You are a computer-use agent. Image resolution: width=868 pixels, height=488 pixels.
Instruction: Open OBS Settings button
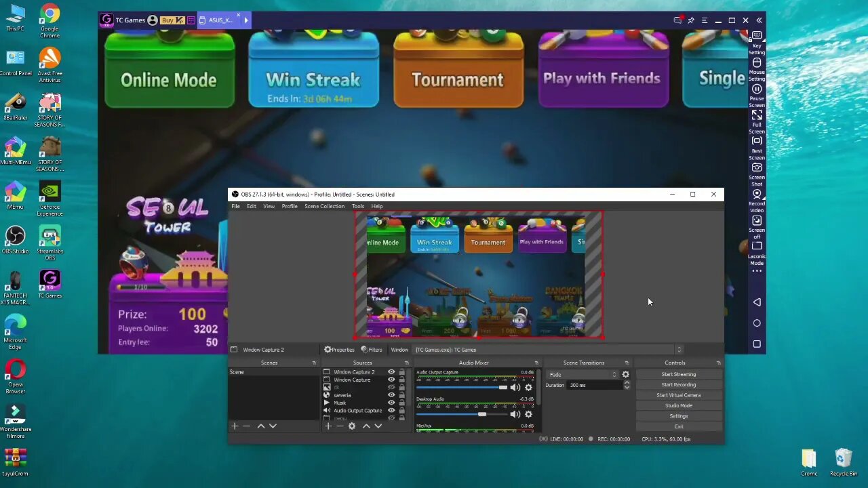tap(679, 416)
